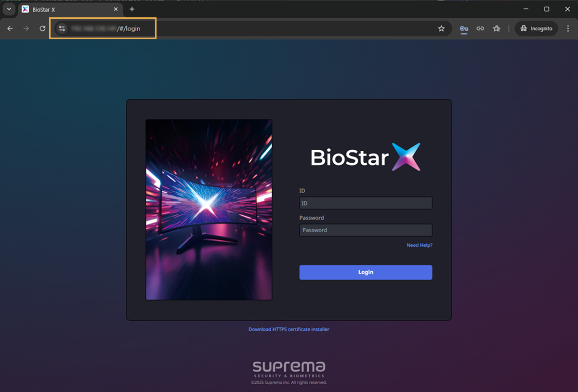Click the starred bookmarks icon beside Incognito
This screenshot has height=392, width=578.
click(497, 29)
